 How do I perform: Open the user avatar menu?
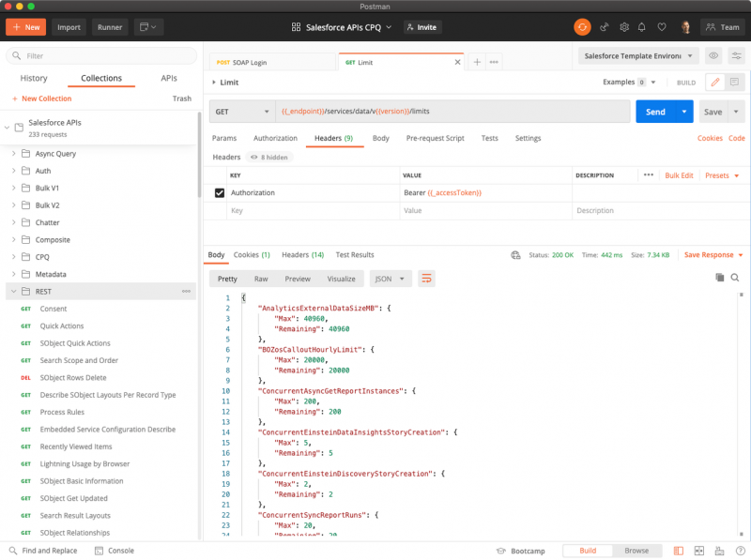tap(686, 27)
